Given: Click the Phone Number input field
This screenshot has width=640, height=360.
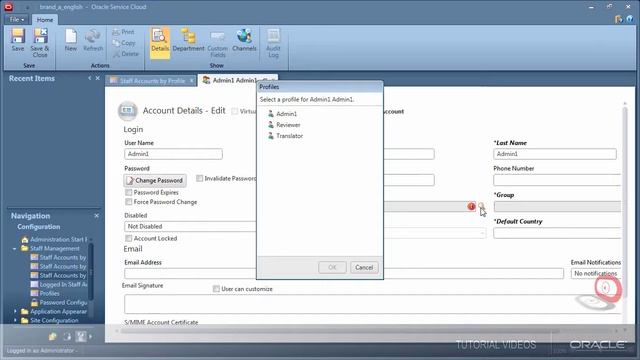Looking at the screenshot, I should (x=557, y=180).
